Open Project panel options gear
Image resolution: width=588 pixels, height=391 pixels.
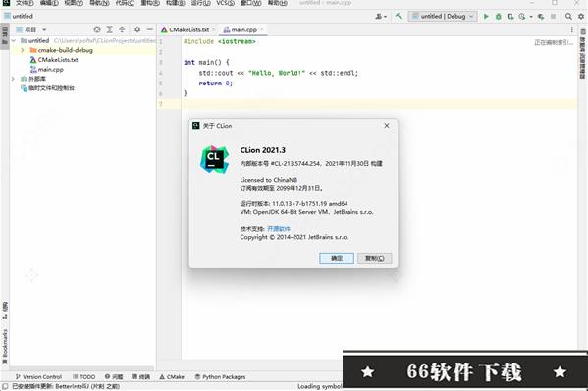[x=137, y=29]
